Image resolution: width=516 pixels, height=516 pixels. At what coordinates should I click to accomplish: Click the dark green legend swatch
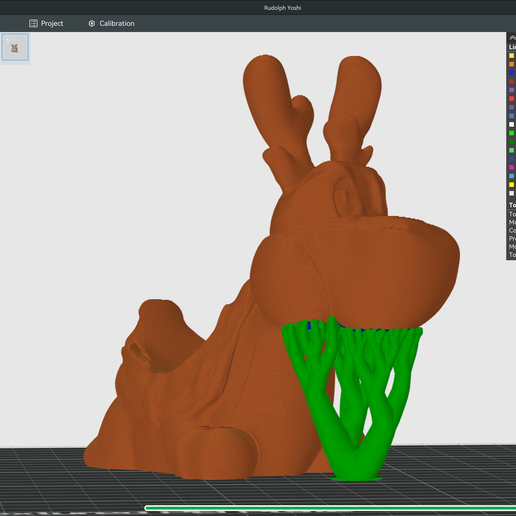[x=512, y=142]
